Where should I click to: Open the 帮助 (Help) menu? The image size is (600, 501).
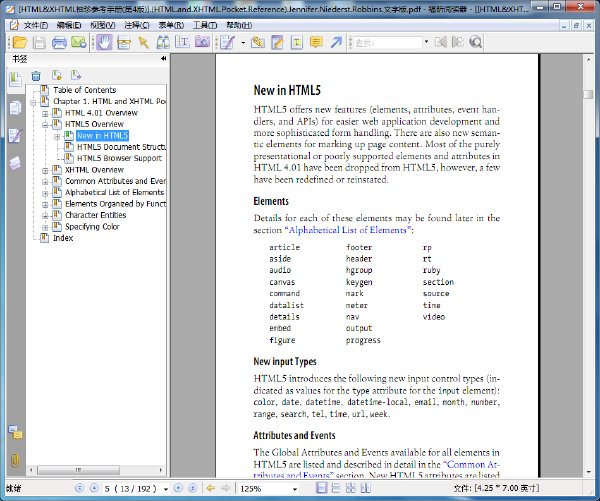[x=239, y=25]
